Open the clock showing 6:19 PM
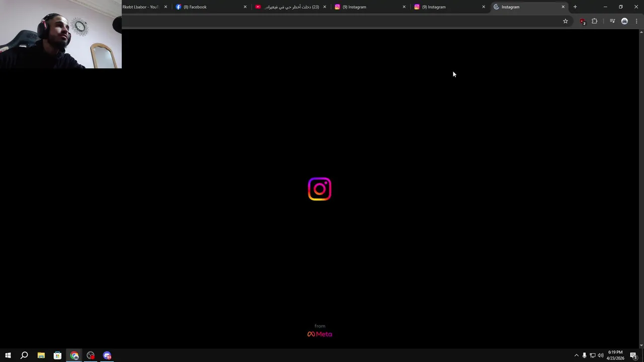This screenshot has width=644, height=362. coord(615,355)
